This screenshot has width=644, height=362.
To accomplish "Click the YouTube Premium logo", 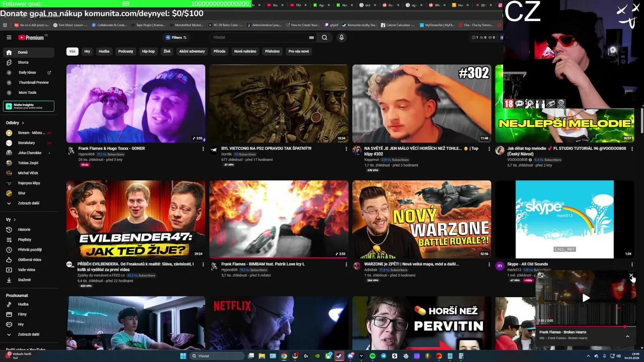I will pyautogui.click(x=32, y=37).
